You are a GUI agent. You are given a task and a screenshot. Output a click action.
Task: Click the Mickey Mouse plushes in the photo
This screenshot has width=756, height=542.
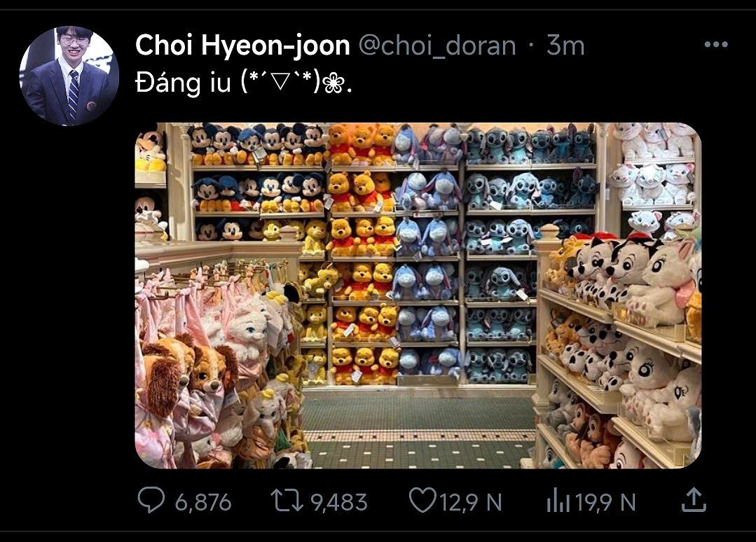point(258,181)
